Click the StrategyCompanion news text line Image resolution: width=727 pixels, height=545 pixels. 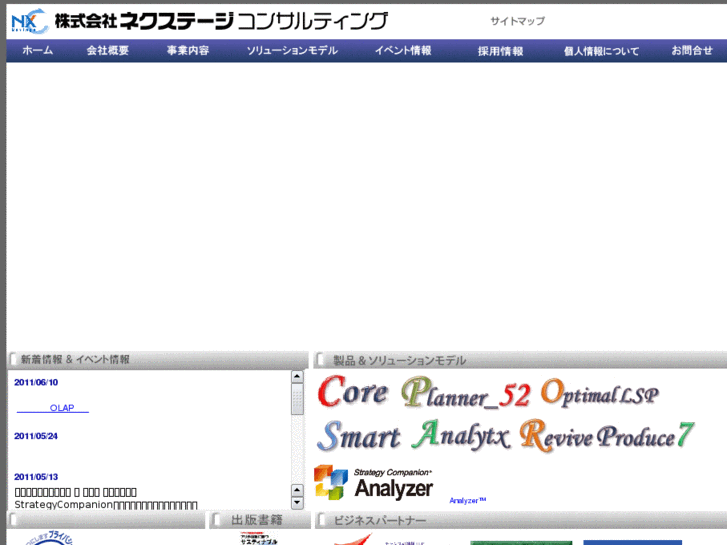click(x=106, y=505)
